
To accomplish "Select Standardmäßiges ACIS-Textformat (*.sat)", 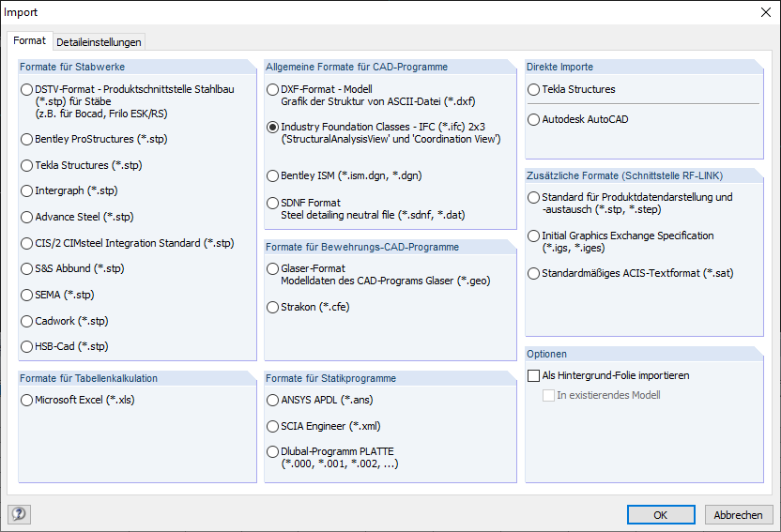I will coord(533,274).
